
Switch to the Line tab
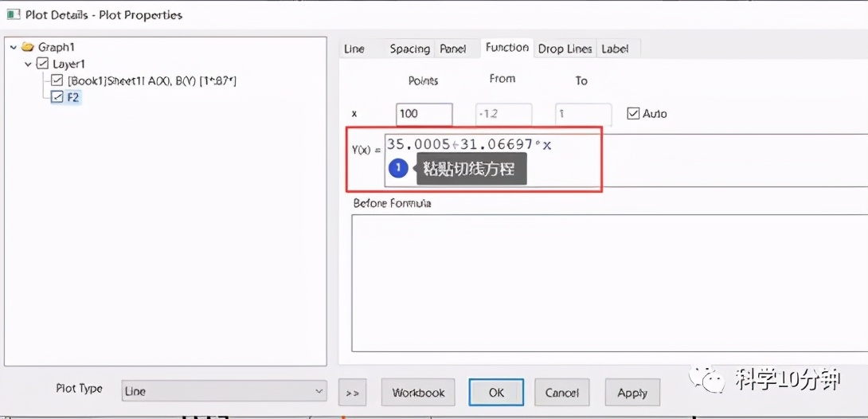tap(354, 49)
